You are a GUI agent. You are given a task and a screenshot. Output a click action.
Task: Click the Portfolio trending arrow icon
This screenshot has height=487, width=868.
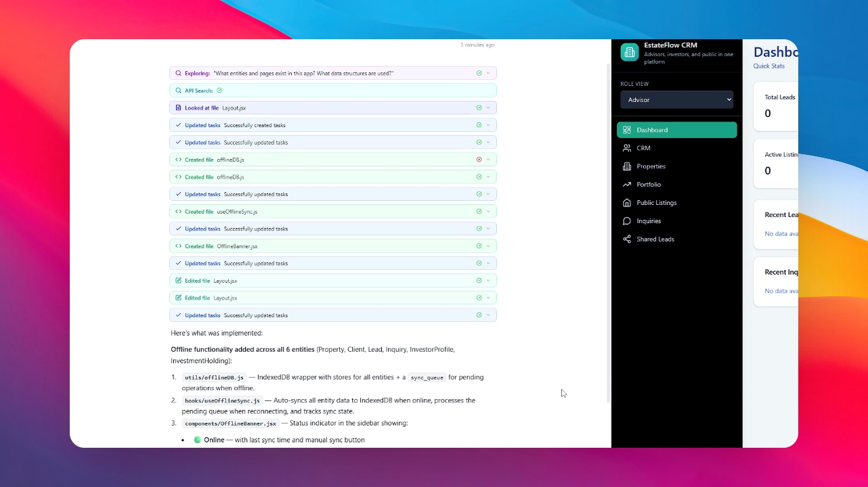tap(627, 185)
